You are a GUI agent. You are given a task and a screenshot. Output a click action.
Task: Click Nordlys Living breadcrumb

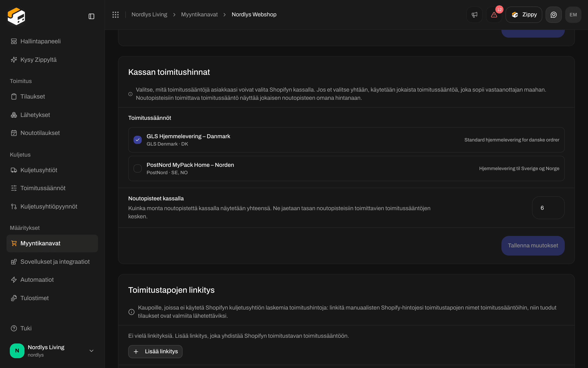coord(149,15)
